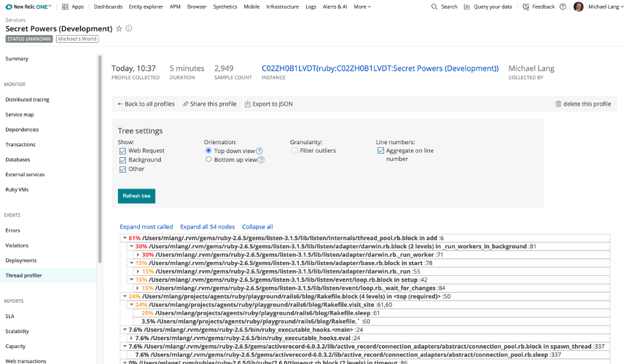Click the Share this profile link icon
This screenshot has height=364, width=626.
point(186,103)
